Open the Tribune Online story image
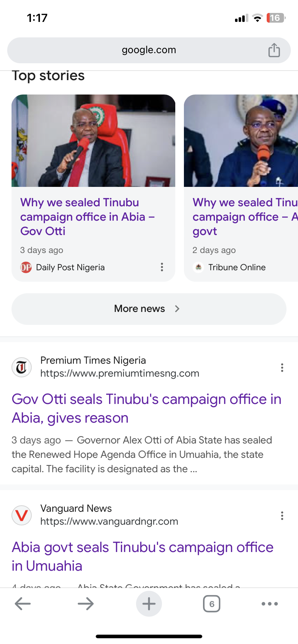The image size is (298, 644). [x=241, y=141]
